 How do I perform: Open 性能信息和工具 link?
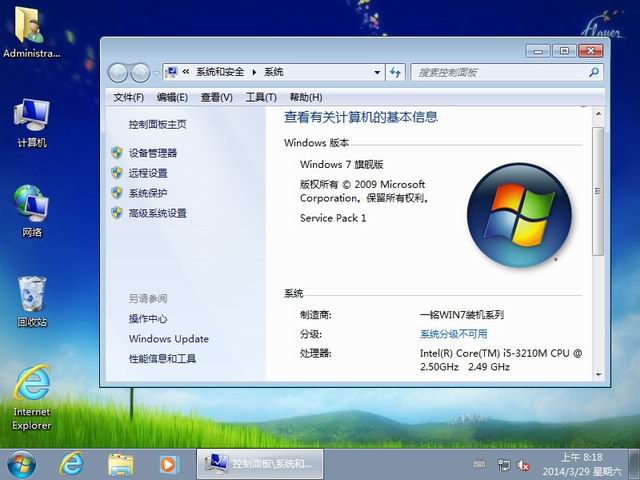click(x=162, y=359)
